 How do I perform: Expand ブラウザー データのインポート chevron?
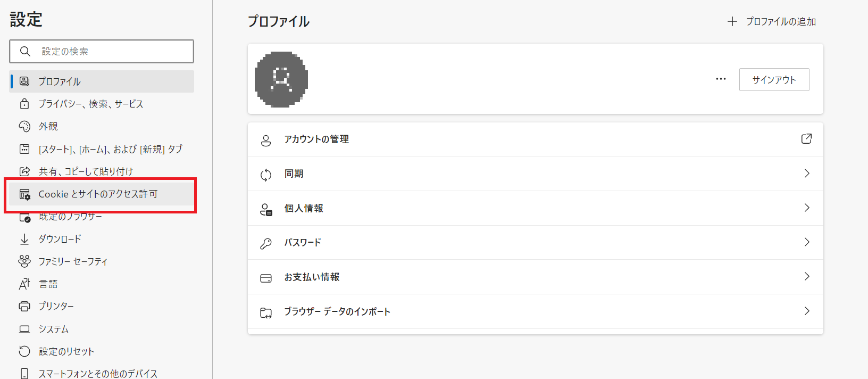(x=807, y=311)
